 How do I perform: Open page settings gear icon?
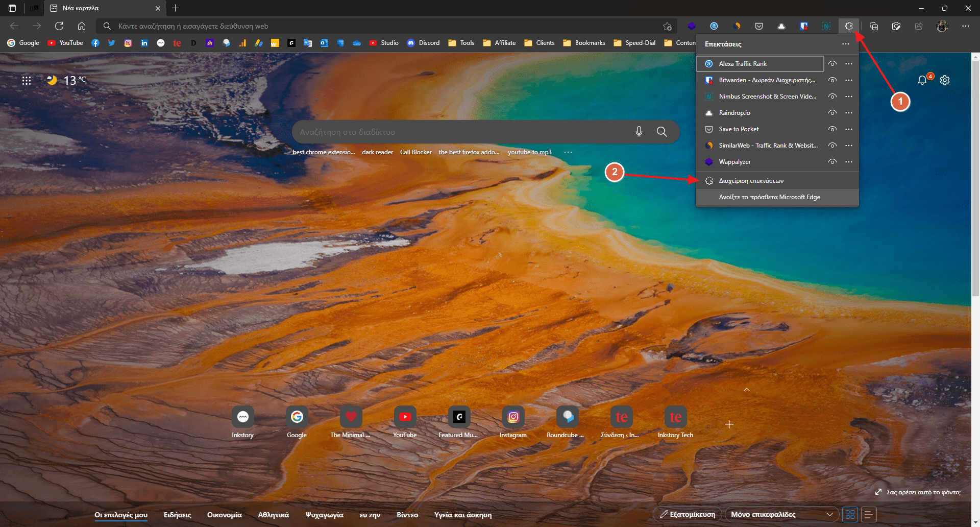coord(945,80)
